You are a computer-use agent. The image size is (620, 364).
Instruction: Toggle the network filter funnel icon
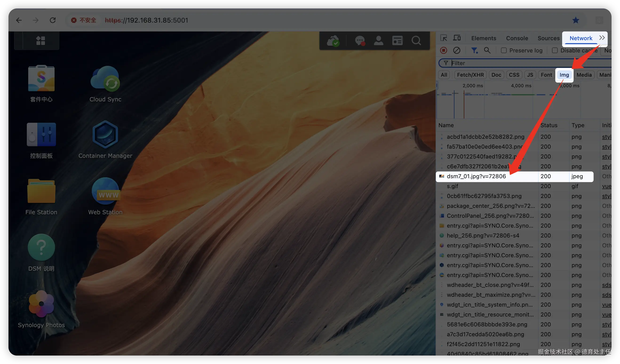[474, 50]
